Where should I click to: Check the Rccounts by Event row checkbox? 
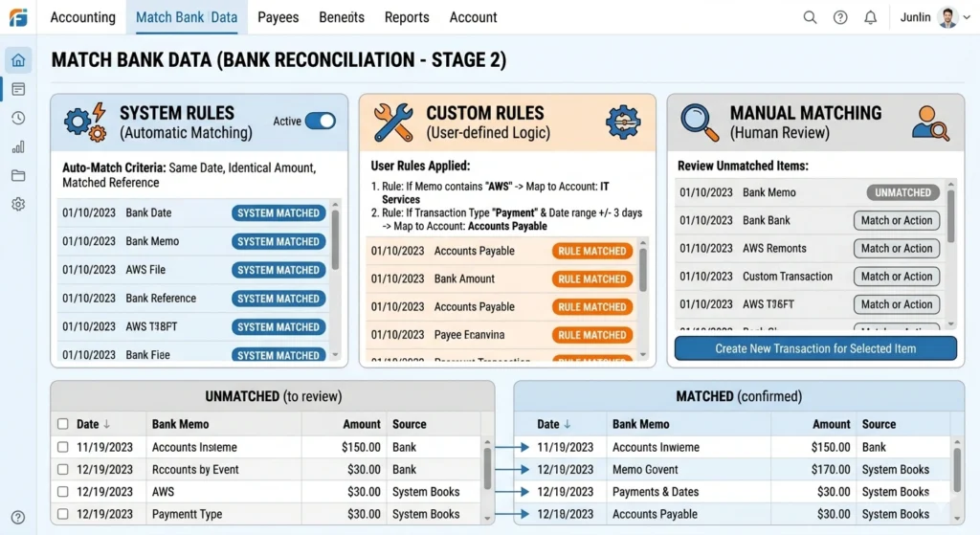[62, 469]
